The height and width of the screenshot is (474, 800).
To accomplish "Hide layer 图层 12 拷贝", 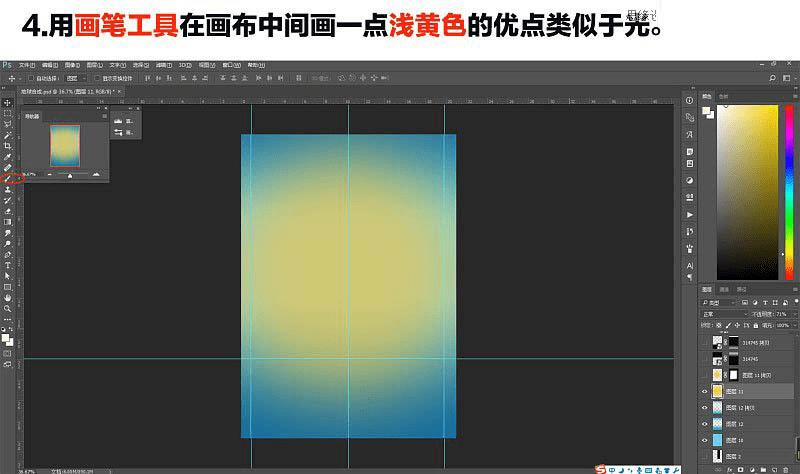I will (x=705, y=408).
